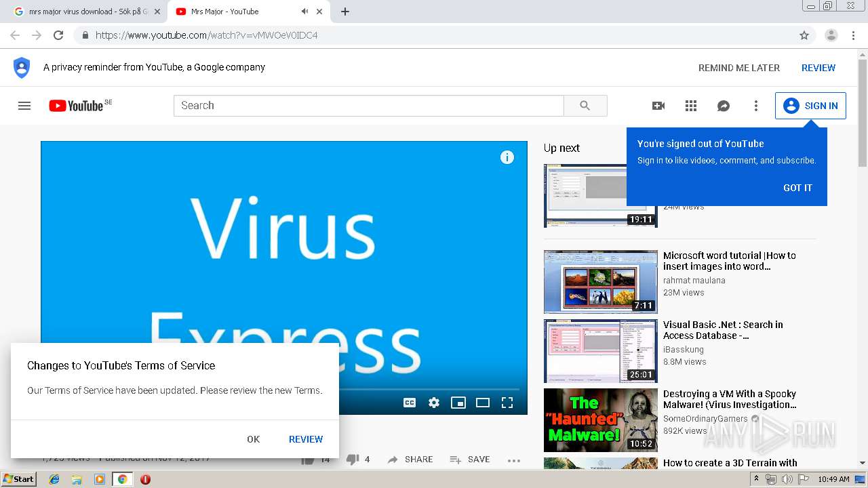868x488 pixels.
Task: Open the YouTube hamburger guide menu
Action: tap(24, 106)
